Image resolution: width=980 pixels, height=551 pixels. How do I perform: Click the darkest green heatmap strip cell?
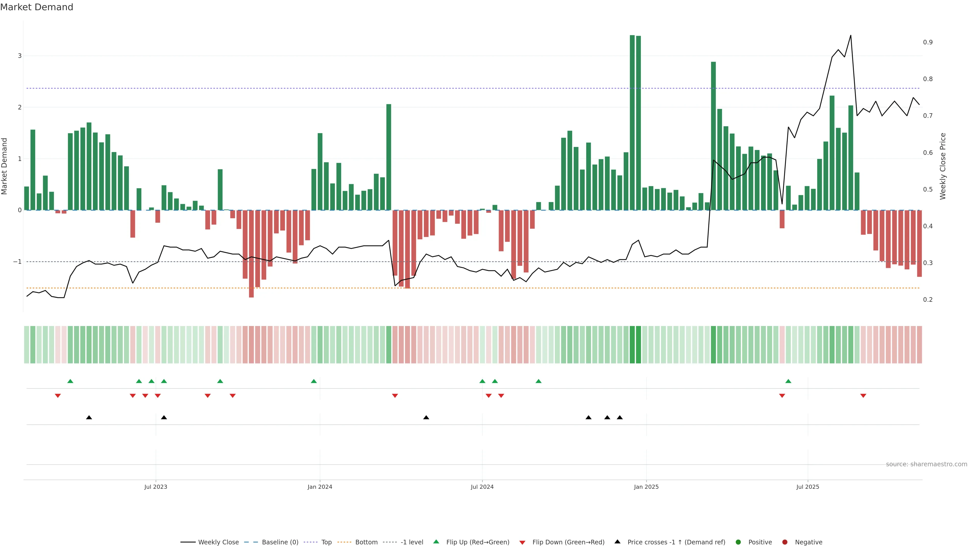(632, 345)
